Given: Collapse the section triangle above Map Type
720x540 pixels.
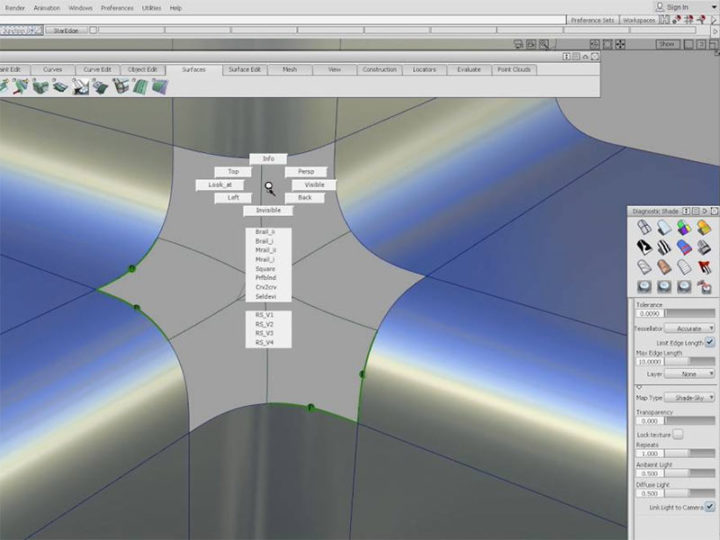Looking at the screenshot, I should tap(639, 388).
